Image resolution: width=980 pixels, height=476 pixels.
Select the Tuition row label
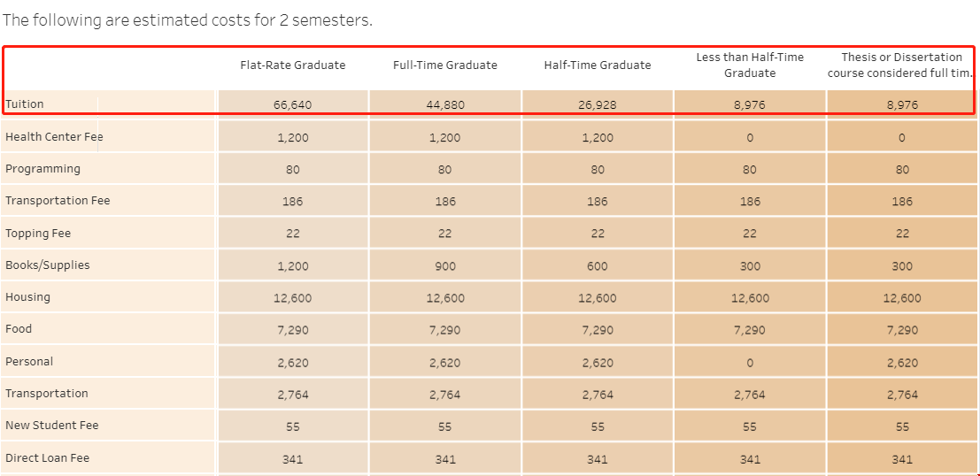pyautogui.click(x=25, y=104)
